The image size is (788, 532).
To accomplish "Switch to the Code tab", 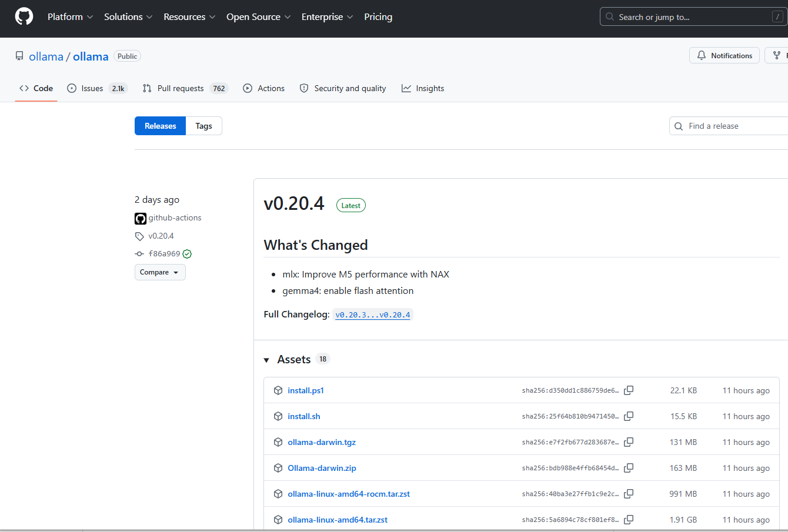I will coord(36,88).
